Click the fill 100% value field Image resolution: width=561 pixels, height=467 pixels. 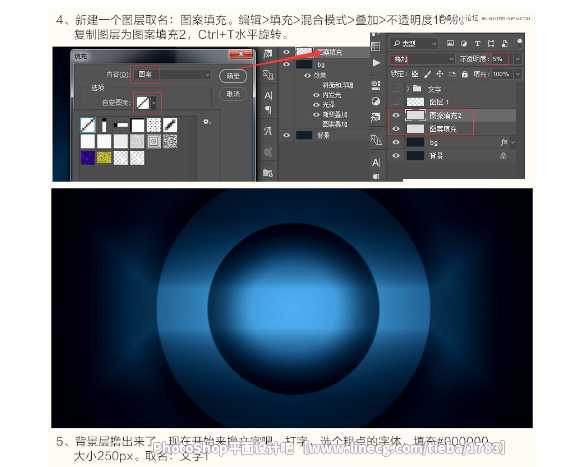[x=501, y=74]
